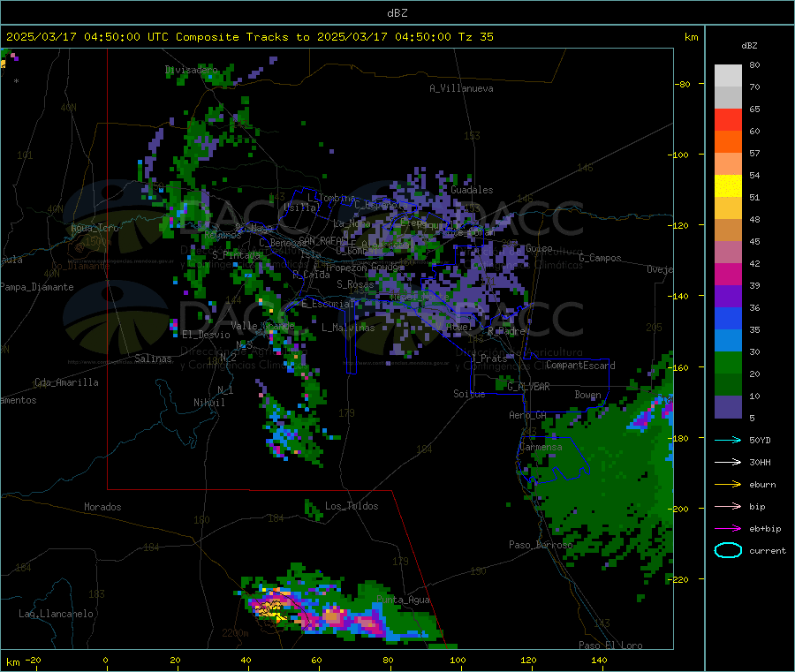Click the 140 tick on bottom axis
795x672 pixels.
point(599,661)
